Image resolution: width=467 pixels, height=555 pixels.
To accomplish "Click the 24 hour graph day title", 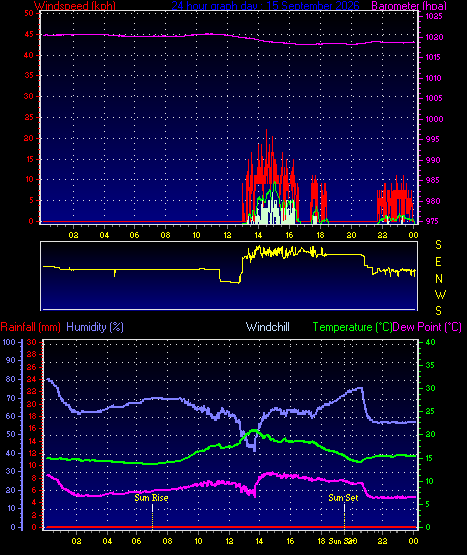I will pyautogui.click(x=266, y=5).
